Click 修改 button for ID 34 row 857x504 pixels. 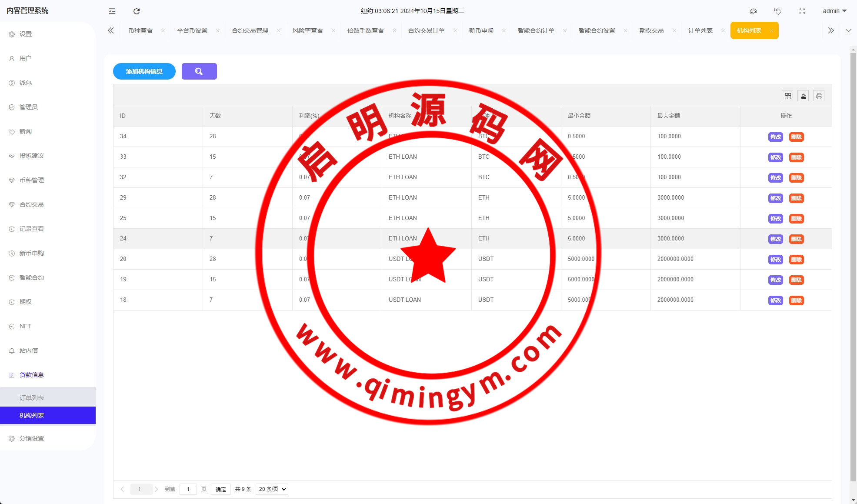pos(775,137)
